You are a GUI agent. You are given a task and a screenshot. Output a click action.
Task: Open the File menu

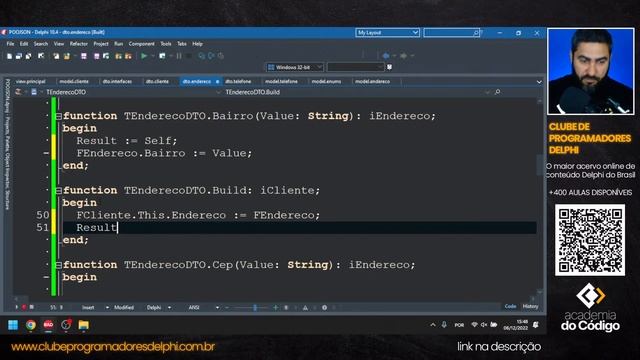tap(11, 44)
